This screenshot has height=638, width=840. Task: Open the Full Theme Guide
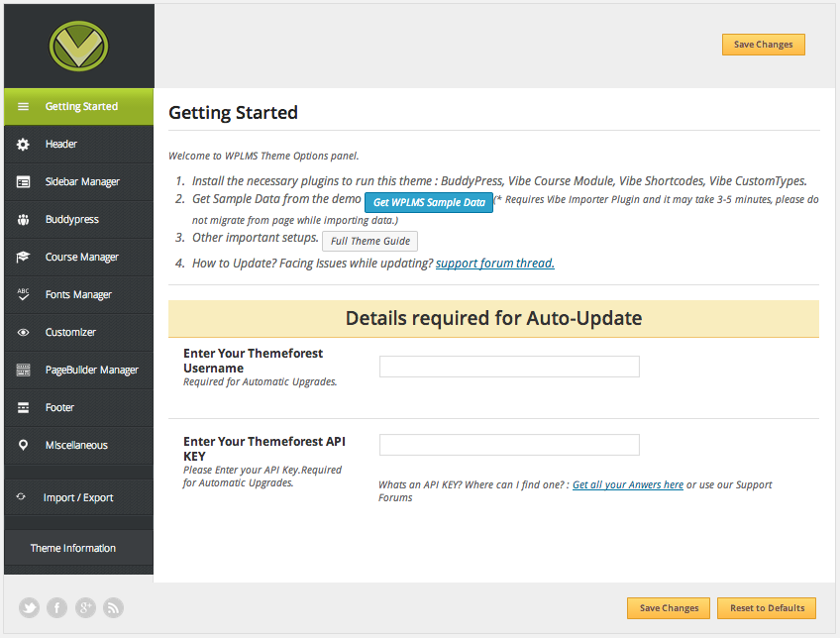pos(370,241)
